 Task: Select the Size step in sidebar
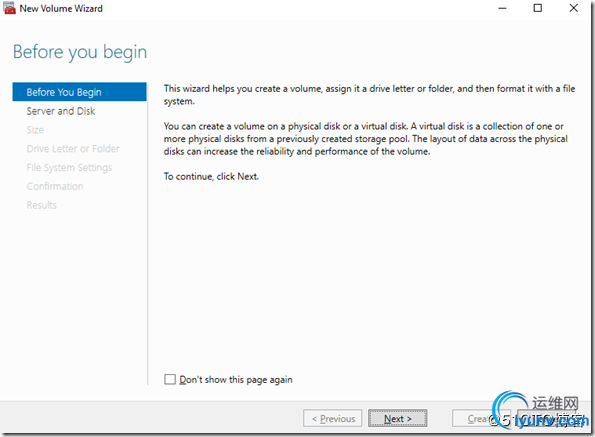tap(35, 130)
